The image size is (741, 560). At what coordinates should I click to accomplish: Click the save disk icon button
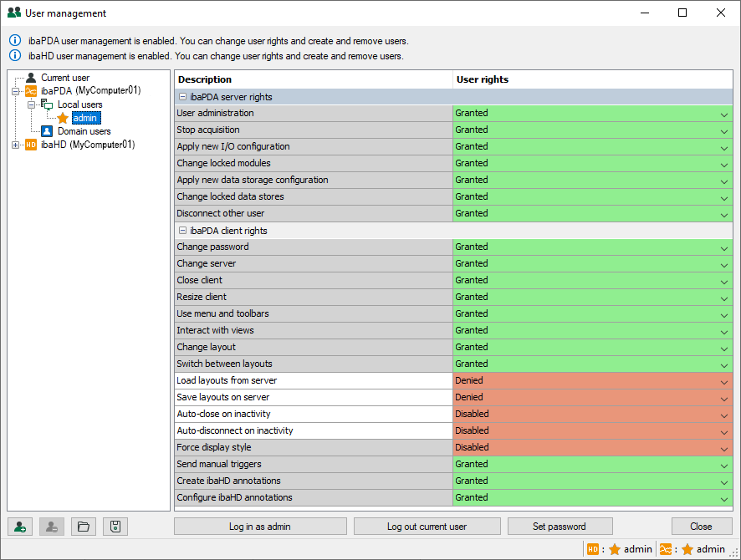(115, 527)
